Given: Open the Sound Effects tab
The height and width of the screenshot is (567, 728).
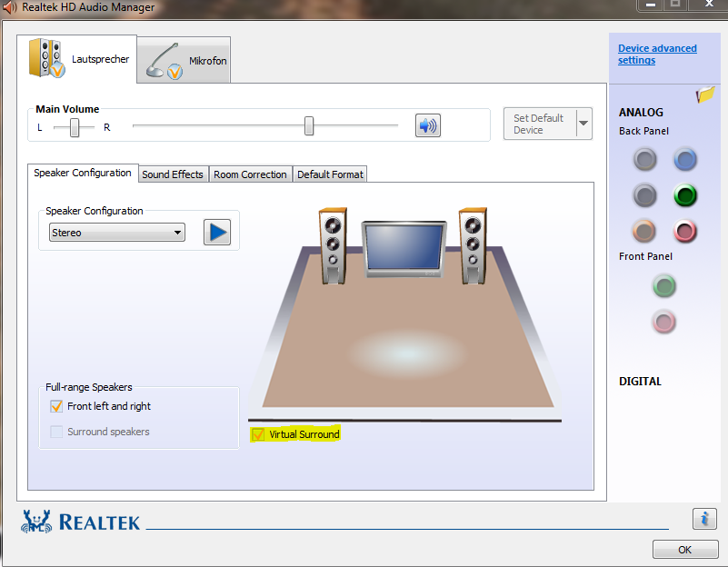Looking at the screenshot, I should [x=173, y=174].
